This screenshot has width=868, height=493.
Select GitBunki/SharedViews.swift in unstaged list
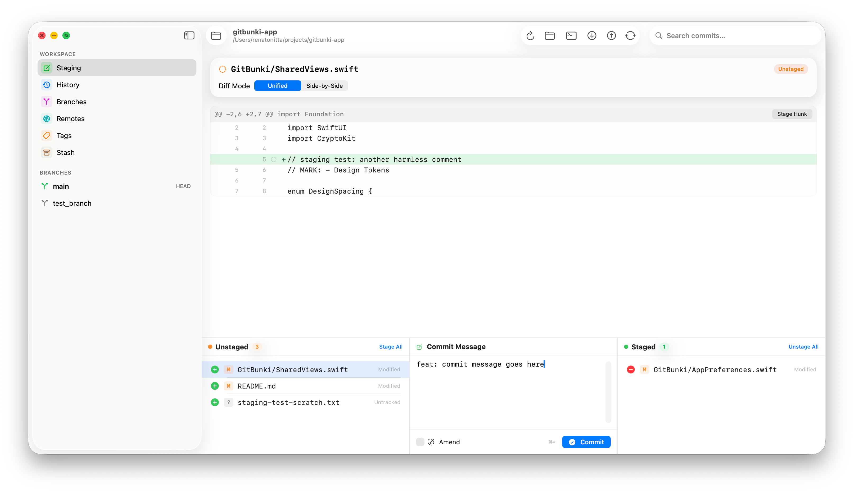pyautogui.click(x=306, y=369)
